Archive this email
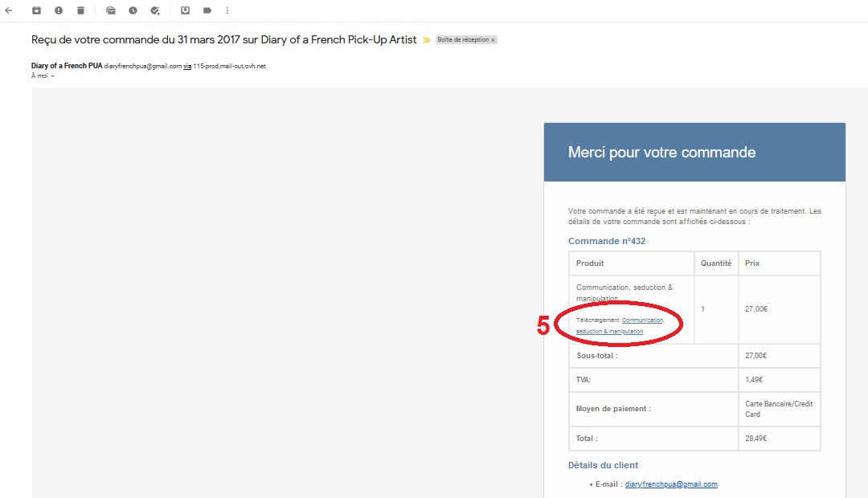Viewport: 868px width, 498px height. tap(36, 10)
